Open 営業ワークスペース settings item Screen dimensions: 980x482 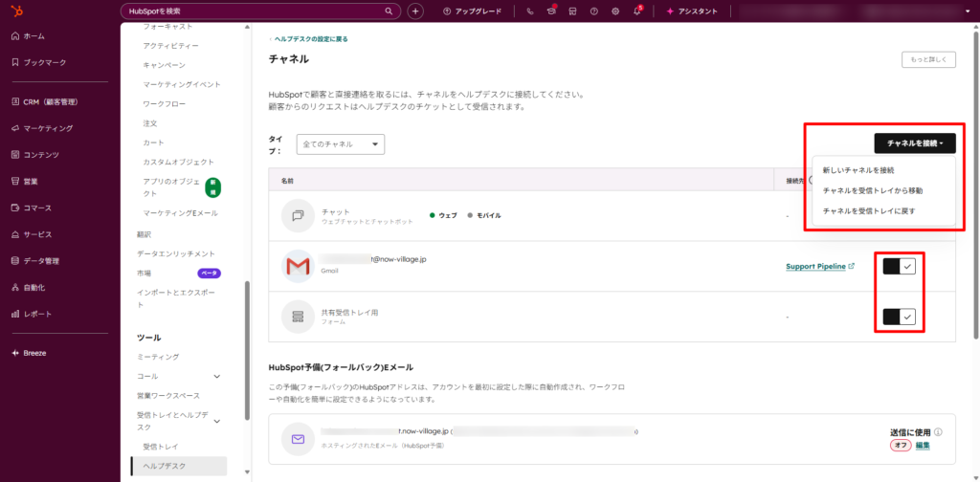tap(168, 396)
